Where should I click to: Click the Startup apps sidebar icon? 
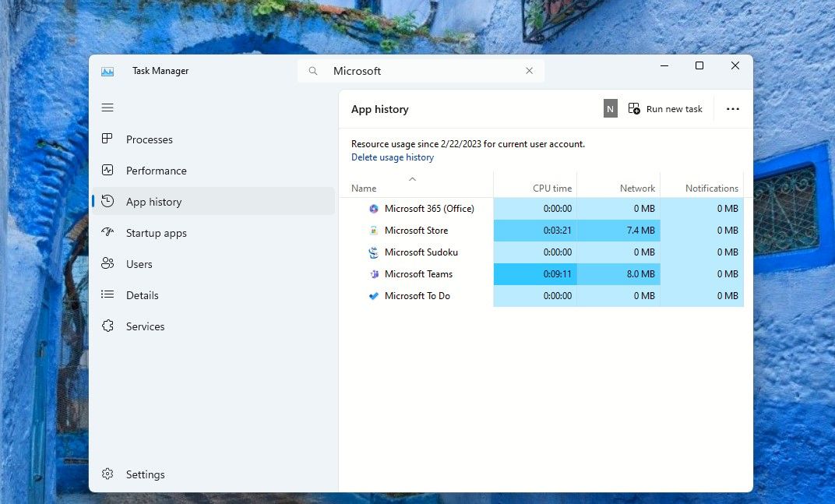pyautogui.click(x=107, y=233)
